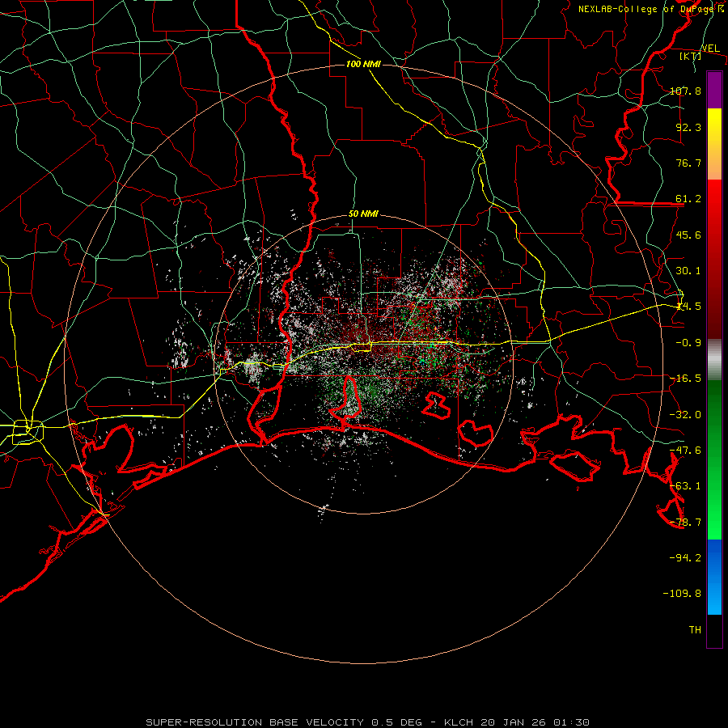Click the yellow-orange color band in legend

point(714,144)
